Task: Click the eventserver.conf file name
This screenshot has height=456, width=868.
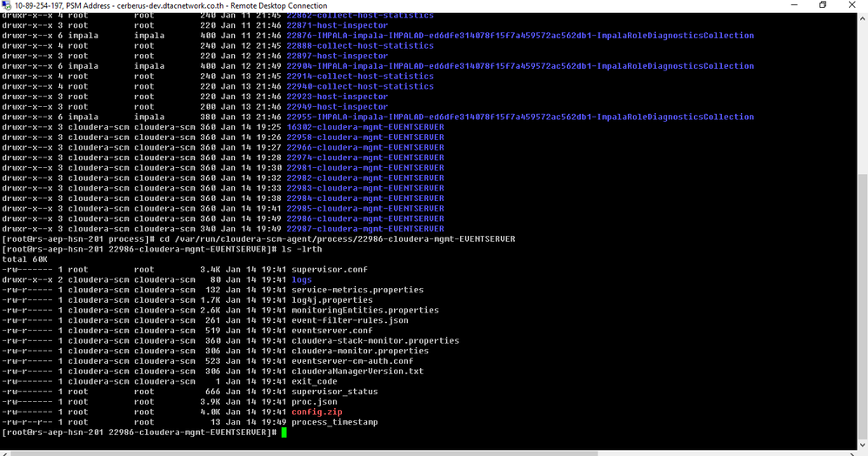Action: pos(332,330)
